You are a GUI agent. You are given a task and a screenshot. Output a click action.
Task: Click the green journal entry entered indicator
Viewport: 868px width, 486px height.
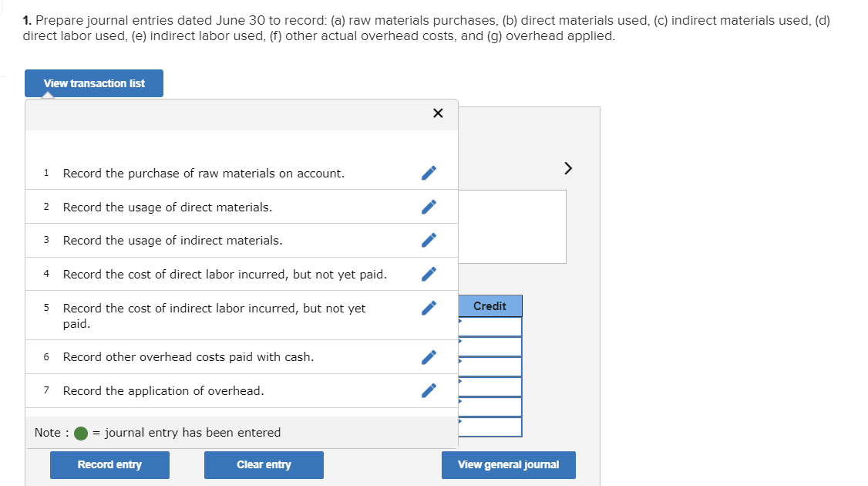(81, 434)
